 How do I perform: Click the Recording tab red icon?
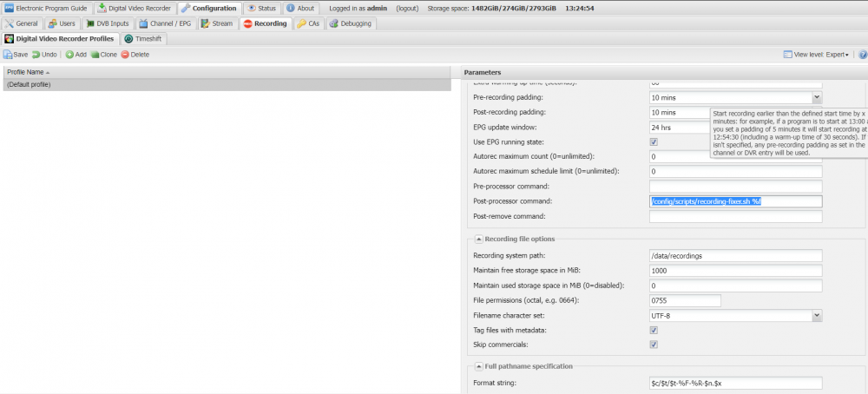coord(247,23)
